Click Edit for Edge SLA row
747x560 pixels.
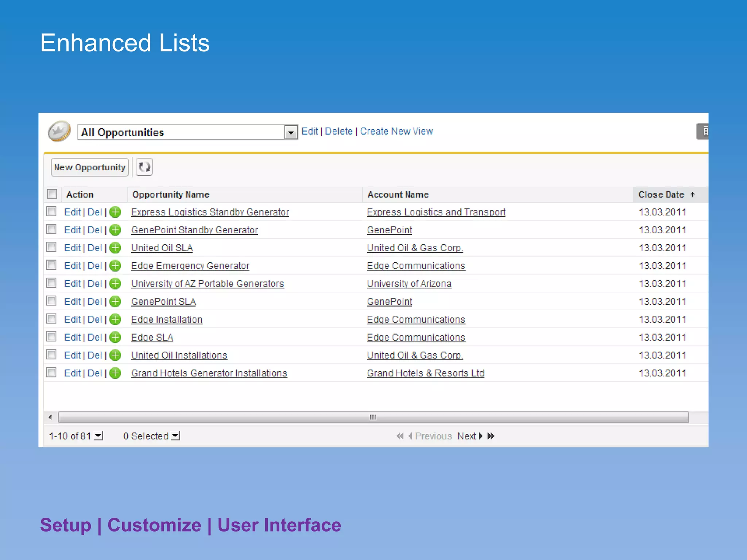(72, 337)
